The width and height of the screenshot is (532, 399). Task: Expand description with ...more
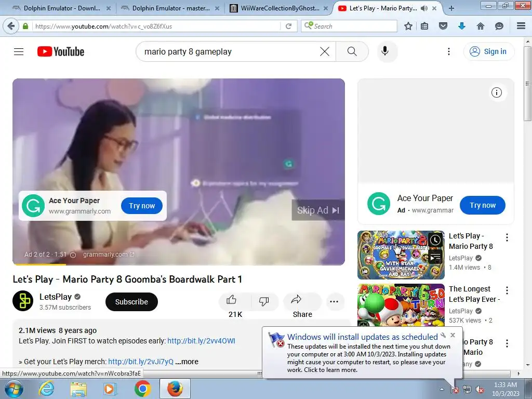pyautogui.click(x=187, y=362)
